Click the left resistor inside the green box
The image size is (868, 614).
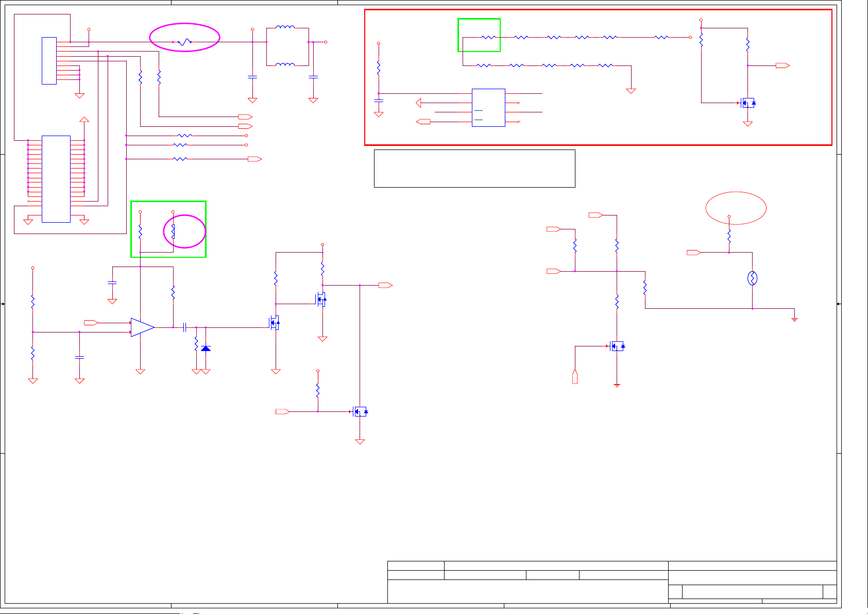tap(140, 231)
